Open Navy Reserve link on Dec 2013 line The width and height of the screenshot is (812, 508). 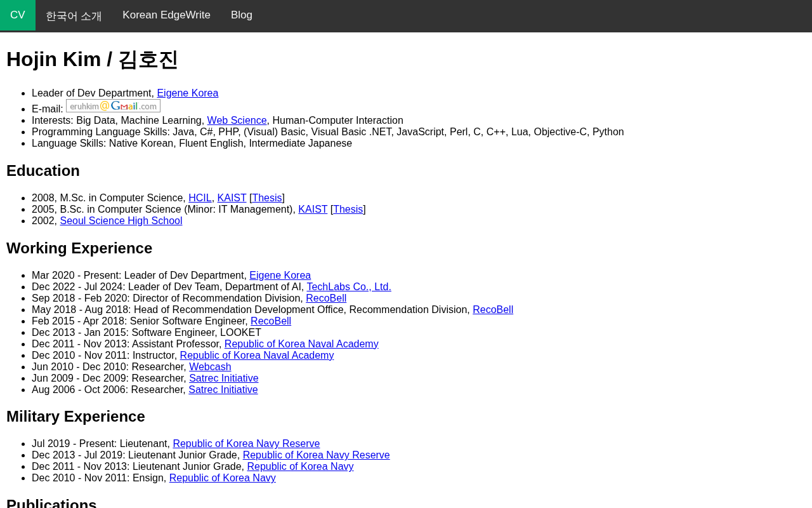coord(317,455)
